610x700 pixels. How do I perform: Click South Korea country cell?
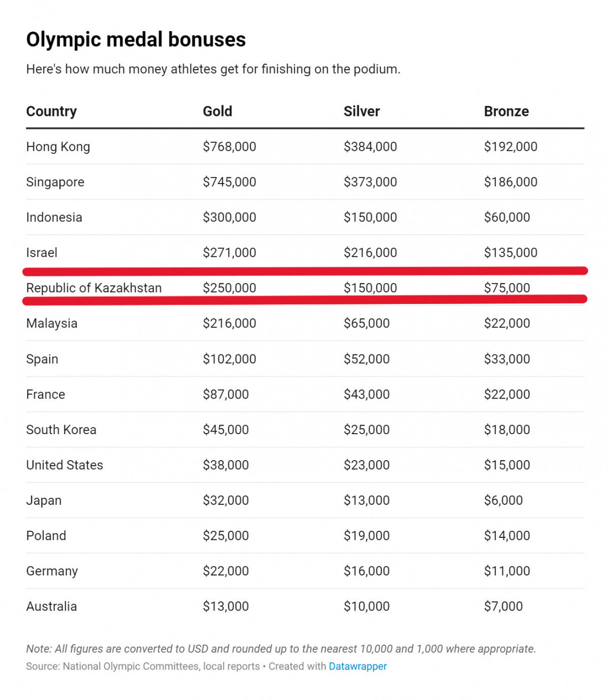[x=61, y=430]
